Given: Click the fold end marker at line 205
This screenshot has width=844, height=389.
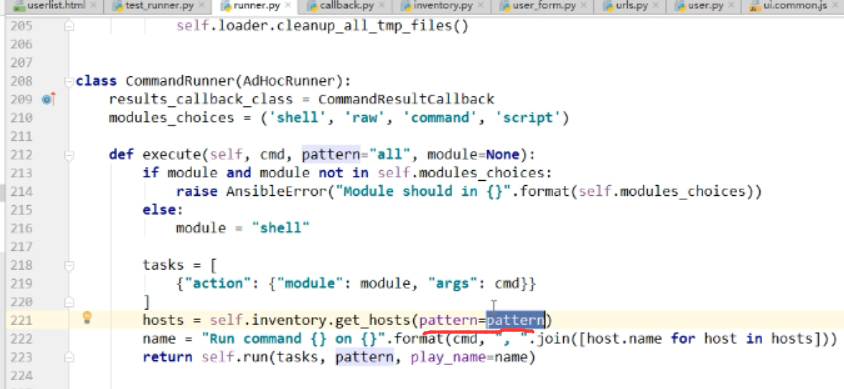Looking at the screenshot, I should [x=69, y=25].
